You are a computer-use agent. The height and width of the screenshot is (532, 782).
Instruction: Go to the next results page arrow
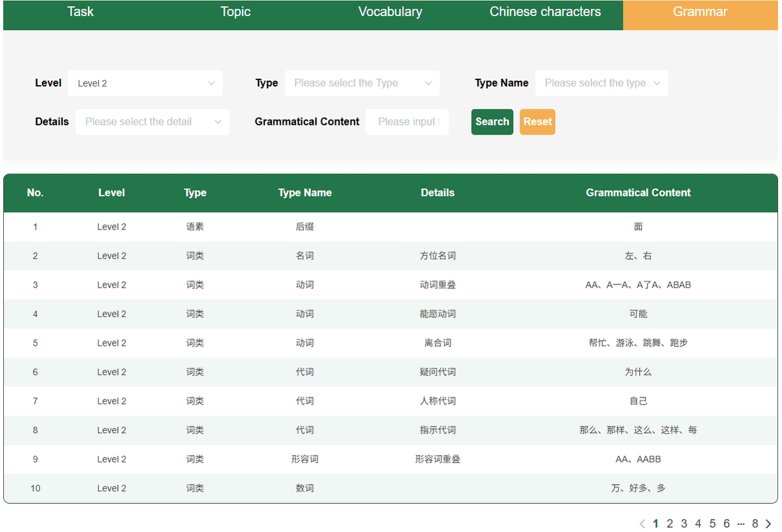pos(768,524)
